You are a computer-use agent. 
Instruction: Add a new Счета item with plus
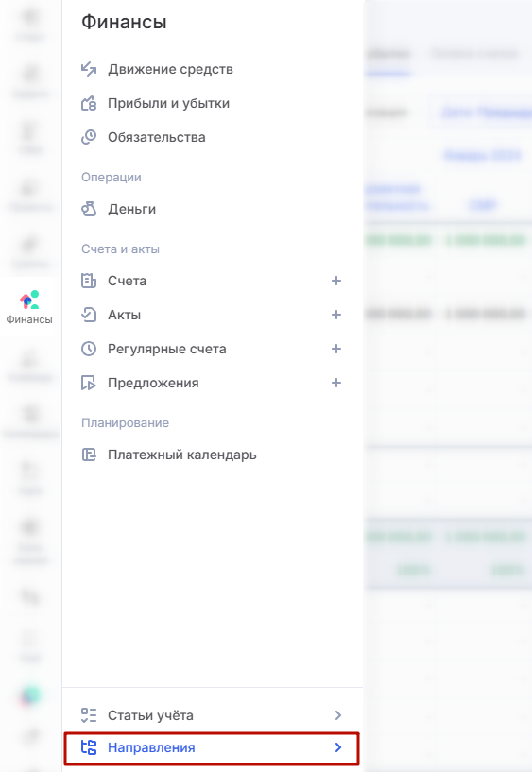pyautogui.click(x=336, y=281)
